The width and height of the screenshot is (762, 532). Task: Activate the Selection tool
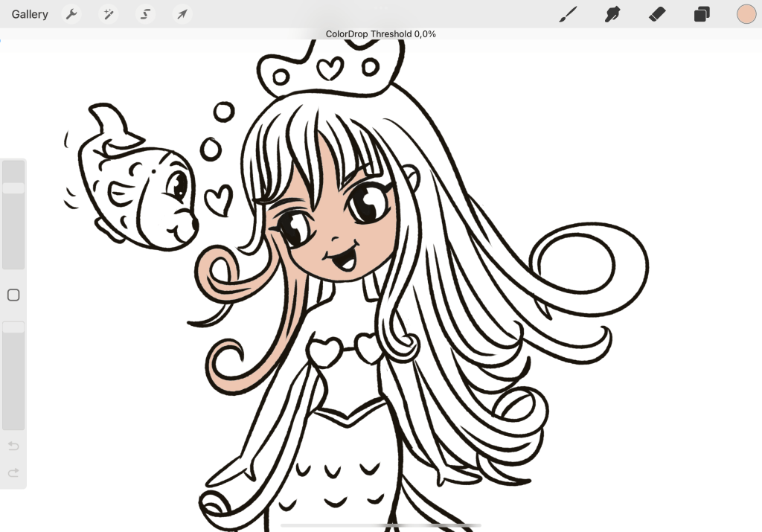click(146, 14)
